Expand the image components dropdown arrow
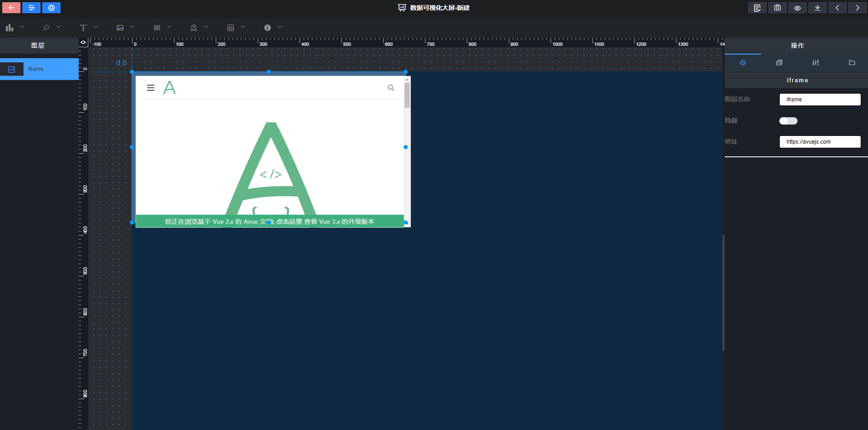This screenshot has height=430, width=868. (x=132, y=27)
